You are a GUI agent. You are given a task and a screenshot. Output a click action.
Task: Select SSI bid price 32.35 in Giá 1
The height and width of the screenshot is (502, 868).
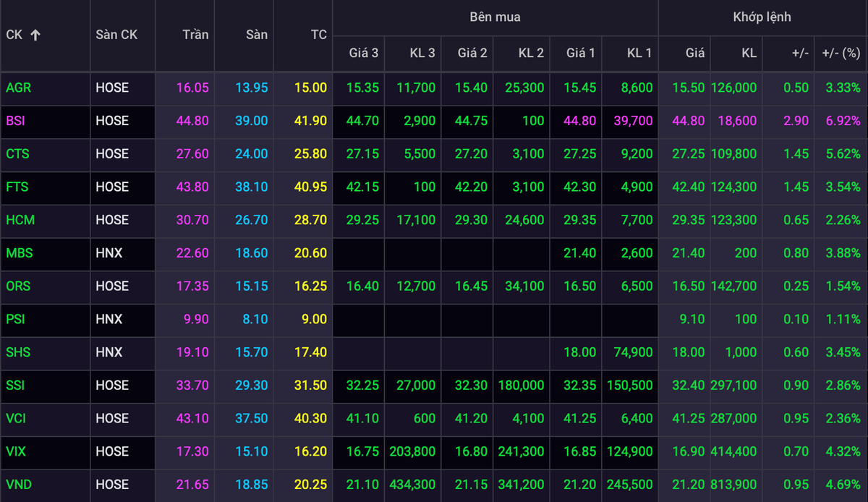581,386
